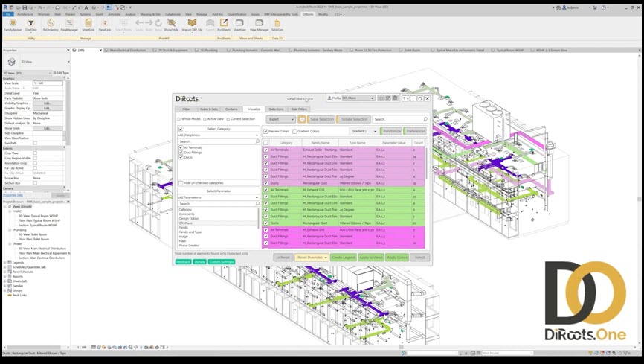Open the PanelLink tool
The image size is (644, 364).
[105, 25]
